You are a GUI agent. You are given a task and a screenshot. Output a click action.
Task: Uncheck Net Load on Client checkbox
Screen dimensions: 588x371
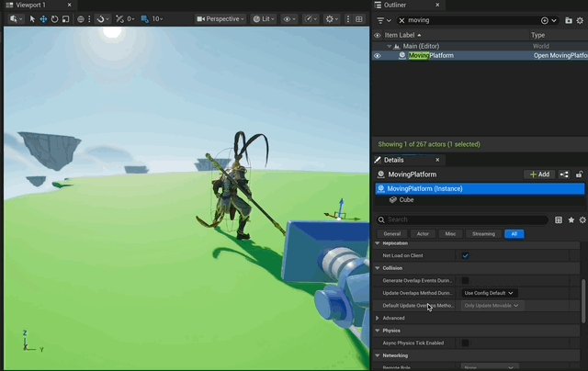[x=466, y=256]
